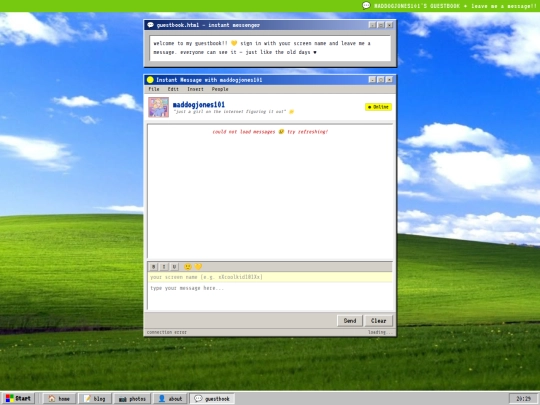Image resolution: width=540 pixels, height=405 pixels.
Task: Toggle underline formatting button in message toolbar
Action: click(x=174, y=267)
